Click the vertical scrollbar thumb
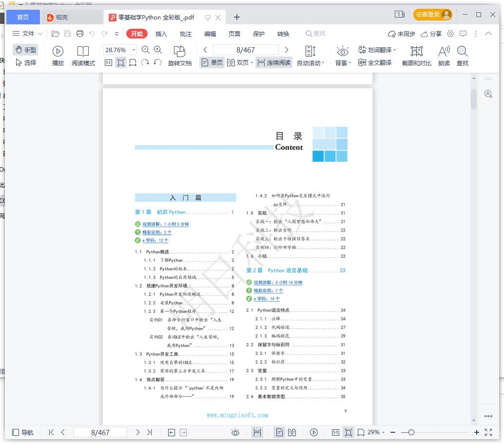504x444 pixels. [473, 98]
